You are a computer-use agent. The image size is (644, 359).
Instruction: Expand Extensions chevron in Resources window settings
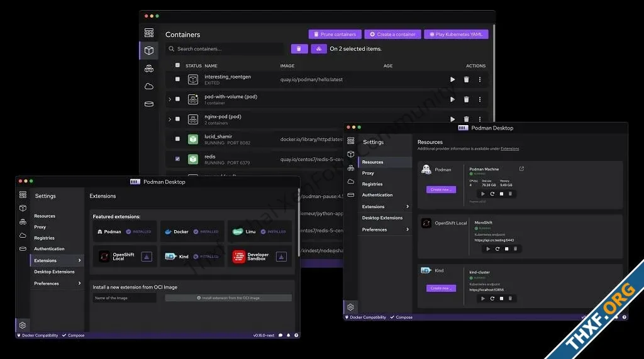pyautogui.click(x=408, y=207)
